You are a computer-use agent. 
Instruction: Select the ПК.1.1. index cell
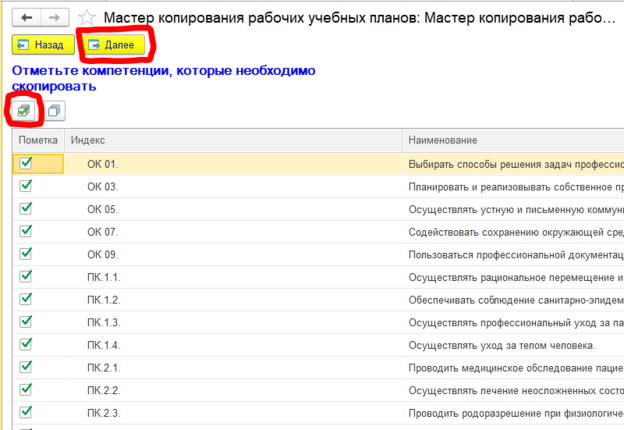tap(103, 278)
